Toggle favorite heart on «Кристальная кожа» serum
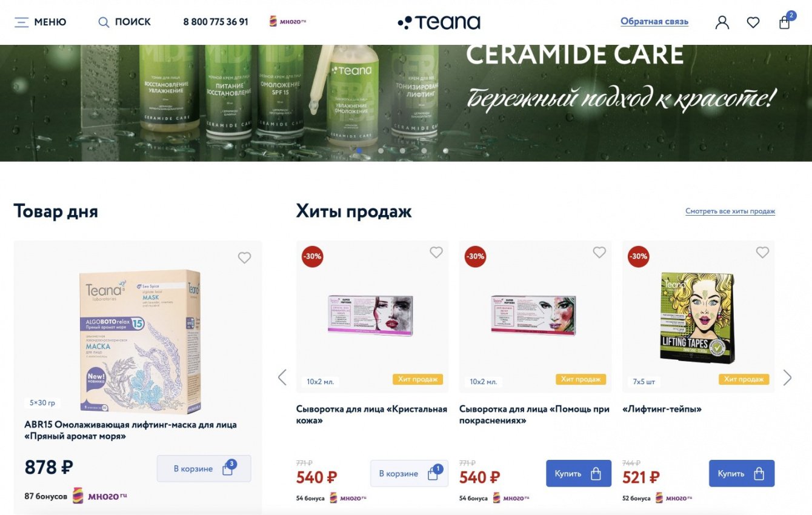This screenshot has width=812, height=515. [x=436, y=252]
